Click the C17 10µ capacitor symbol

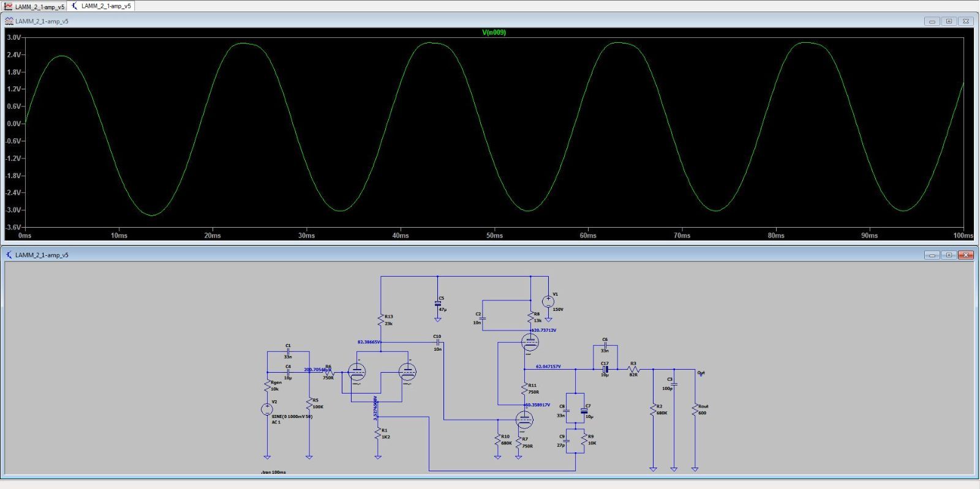(605, 369)
